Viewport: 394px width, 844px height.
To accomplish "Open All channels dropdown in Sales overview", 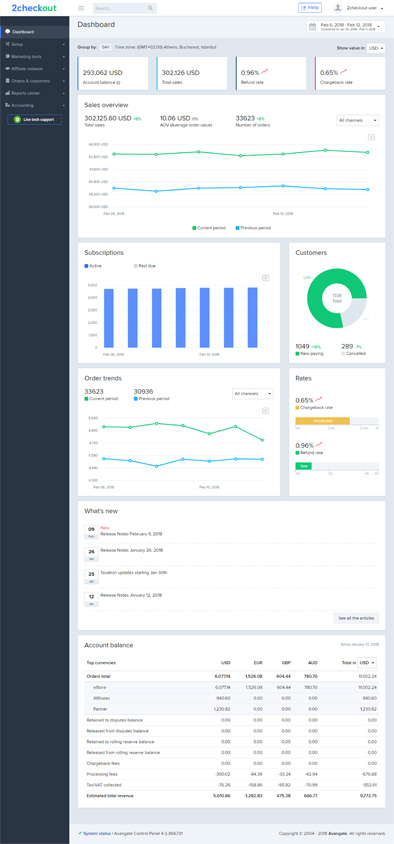I will point(357,120).
